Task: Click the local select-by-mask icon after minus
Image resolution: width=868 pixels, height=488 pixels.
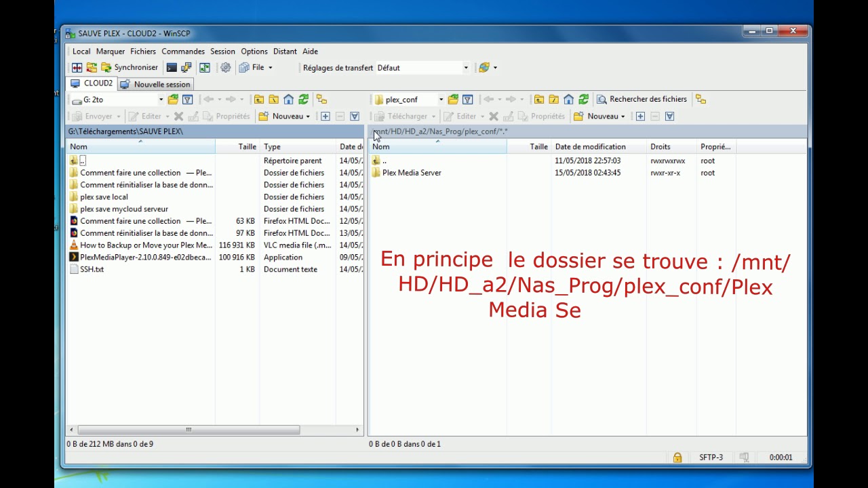Action: click(355, 117)
